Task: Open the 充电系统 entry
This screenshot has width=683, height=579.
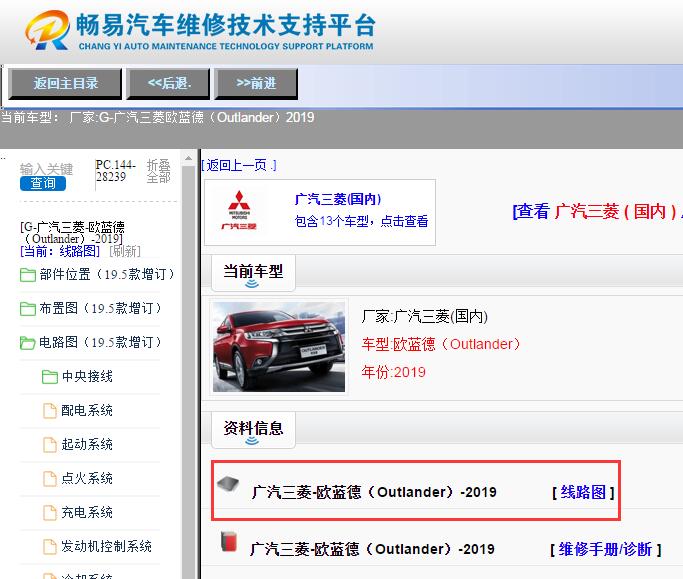Action: [87, 512]
